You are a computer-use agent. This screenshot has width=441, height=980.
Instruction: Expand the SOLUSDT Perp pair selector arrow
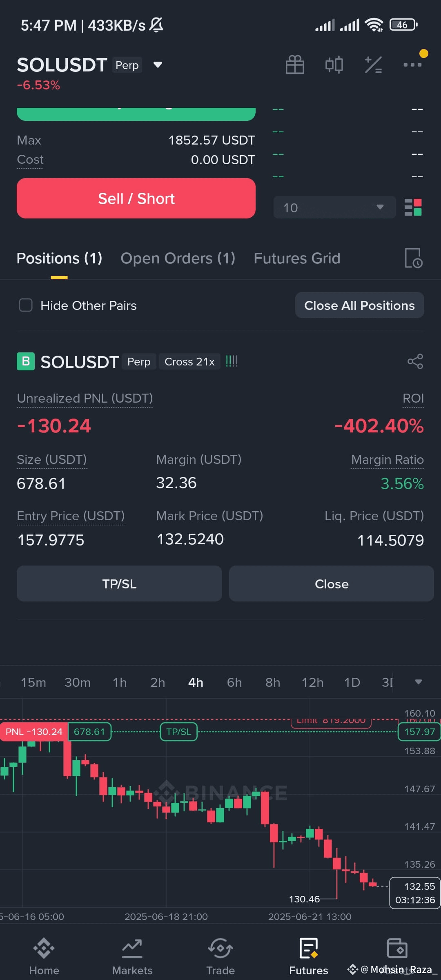tap(158, 65)
